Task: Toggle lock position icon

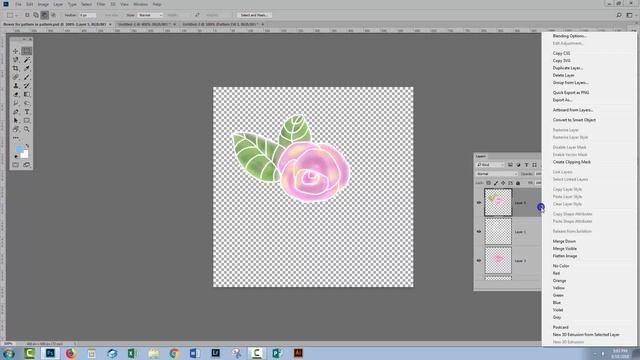Action: pyautogui.click(x=503, y=183)
